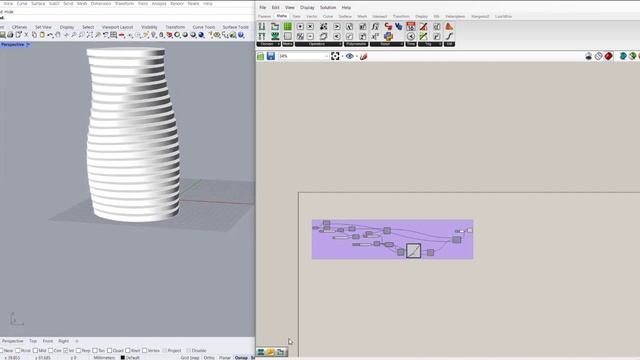This screenshot has height=360, width=640.
Task: Click the Rhino pan hand icon
Action: (58, 35)
